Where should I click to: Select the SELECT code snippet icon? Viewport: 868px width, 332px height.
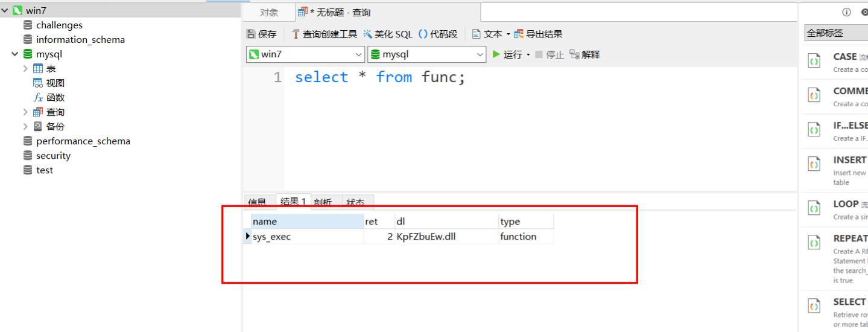pyautogui.click(x=814, y=306)
